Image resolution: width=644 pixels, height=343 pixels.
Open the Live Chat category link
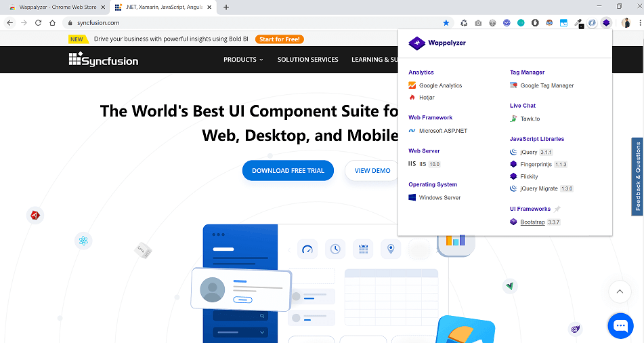522,106
